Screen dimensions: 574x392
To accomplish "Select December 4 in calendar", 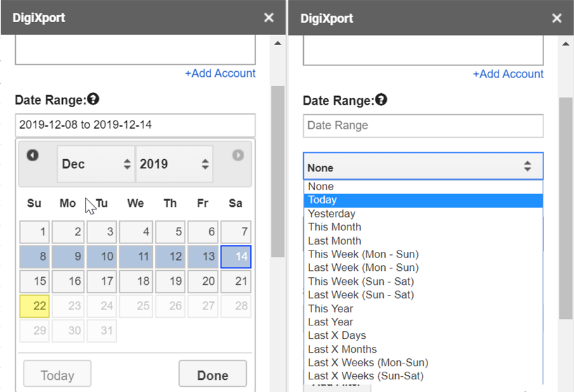I will [x=136, y=232].
